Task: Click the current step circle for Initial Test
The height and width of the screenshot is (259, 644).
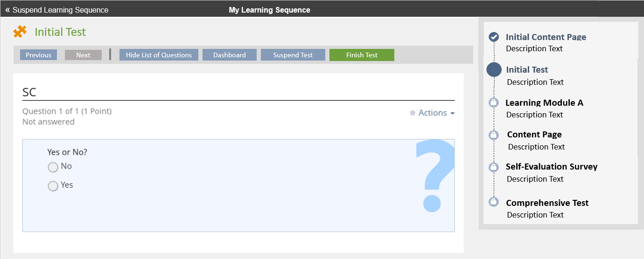Action: 494,70
